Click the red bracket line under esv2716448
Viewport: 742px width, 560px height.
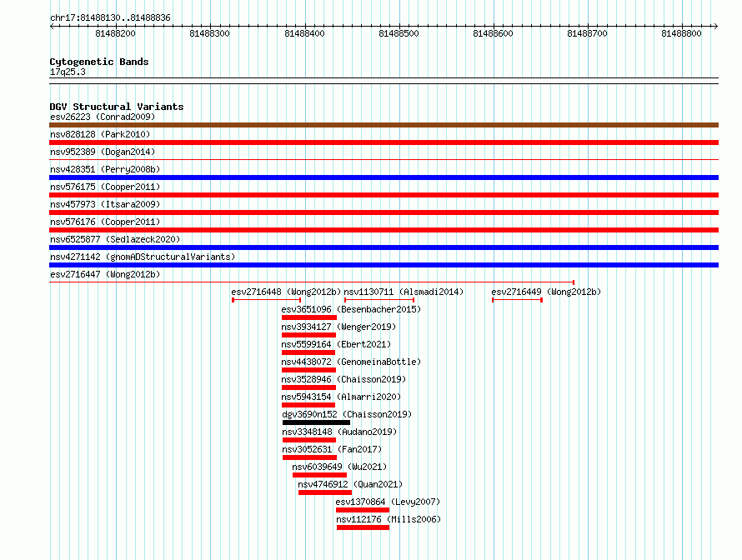pos(267,300)
